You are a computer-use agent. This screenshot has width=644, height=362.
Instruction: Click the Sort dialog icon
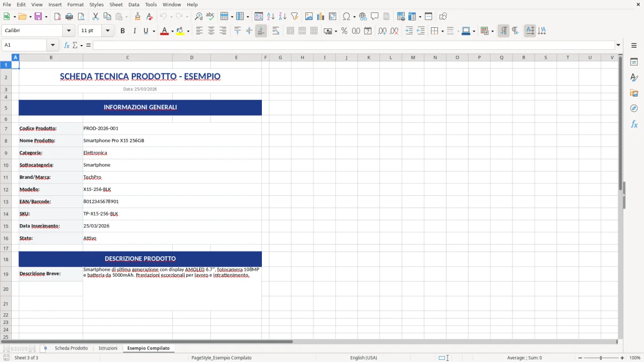coord(259,17)
